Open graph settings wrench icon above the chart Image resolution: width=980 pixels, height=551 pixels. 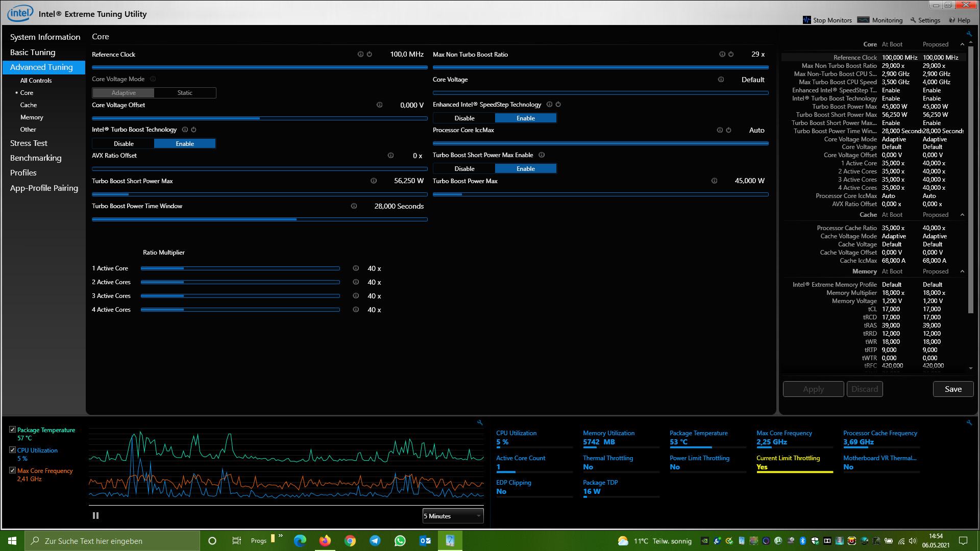480,422
